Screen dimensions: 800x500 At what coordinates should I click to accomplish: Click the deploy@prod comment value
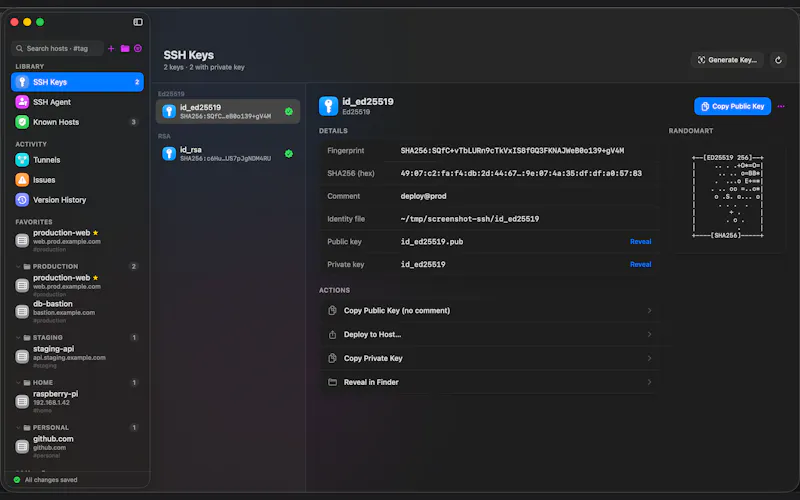click(423, 196)
